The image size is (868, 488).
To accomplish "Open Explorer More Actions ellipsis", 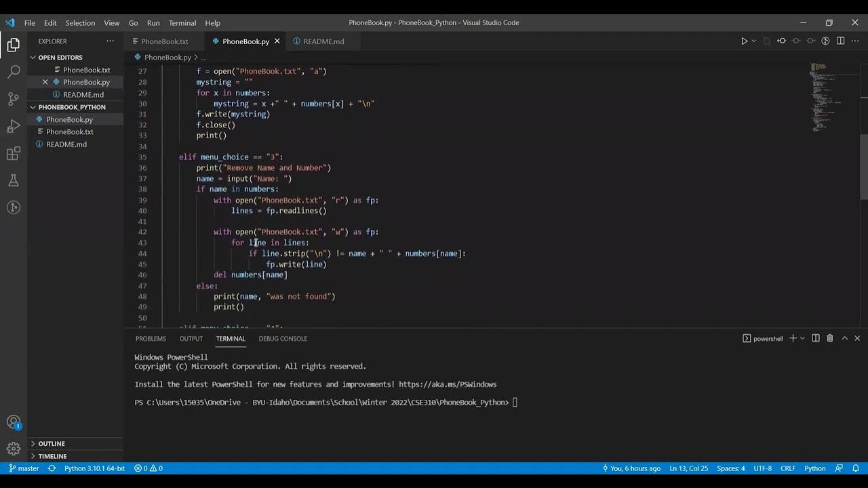I will pos(111,41).
